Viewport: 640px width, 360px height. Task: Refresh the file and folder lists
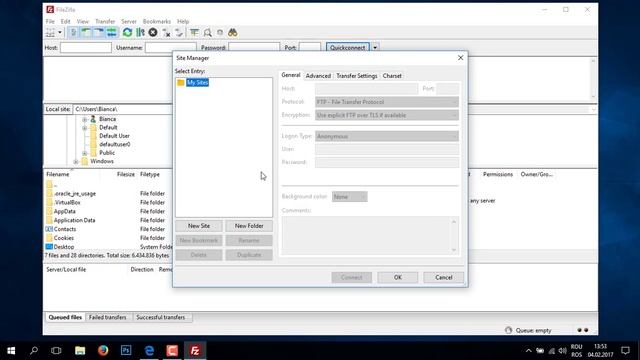pos(127,32)
